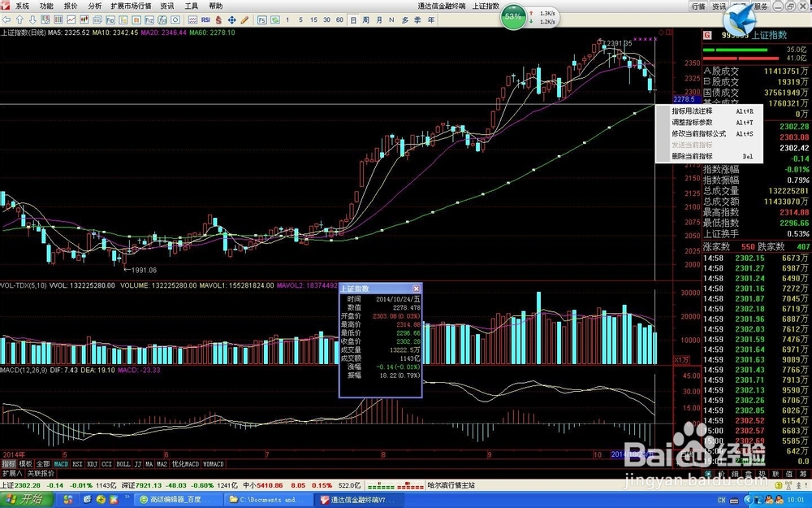Open the 功能 menu
Viewport: 812px width, 508px height.
pyautogui.click(x=46, y=7)
